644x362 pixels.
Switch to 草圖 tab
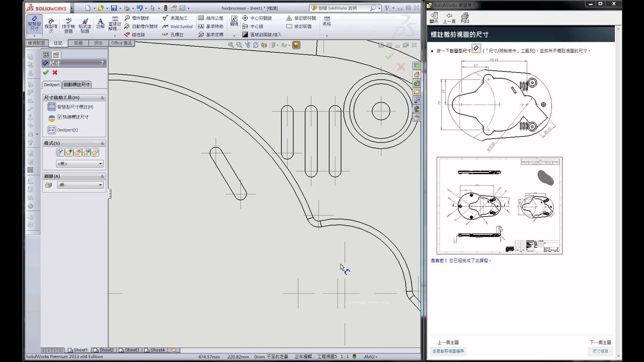pyautogui.click(x=78, y=43)
